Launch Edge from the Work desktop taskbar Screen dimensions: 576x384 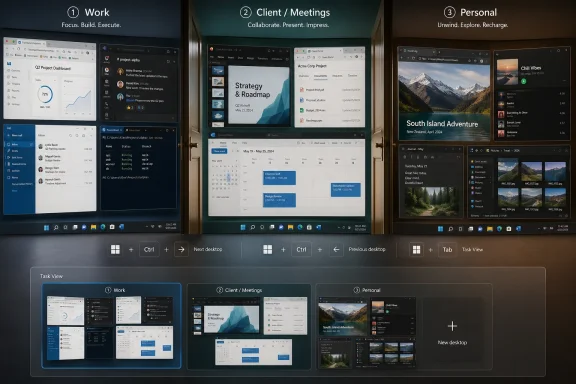point(103,227)
